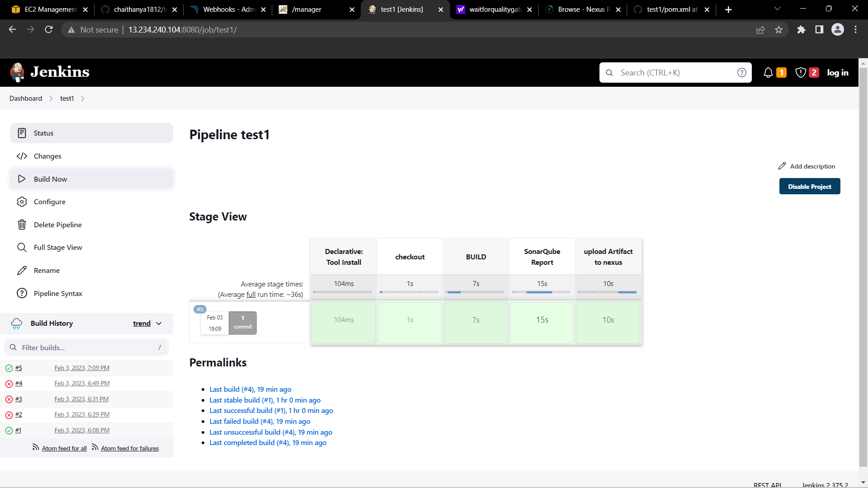Click the Disable Project button

tap(809, 186)
